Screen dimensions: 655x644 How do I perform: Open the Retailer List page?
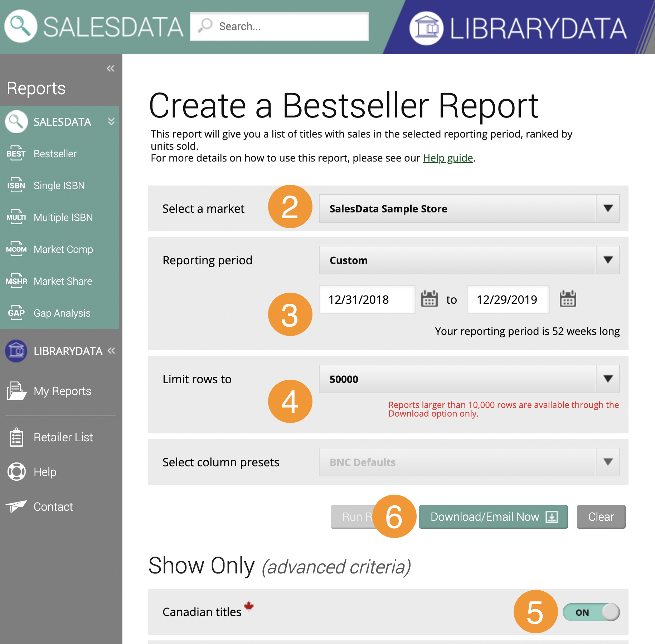tap(63, 437)
